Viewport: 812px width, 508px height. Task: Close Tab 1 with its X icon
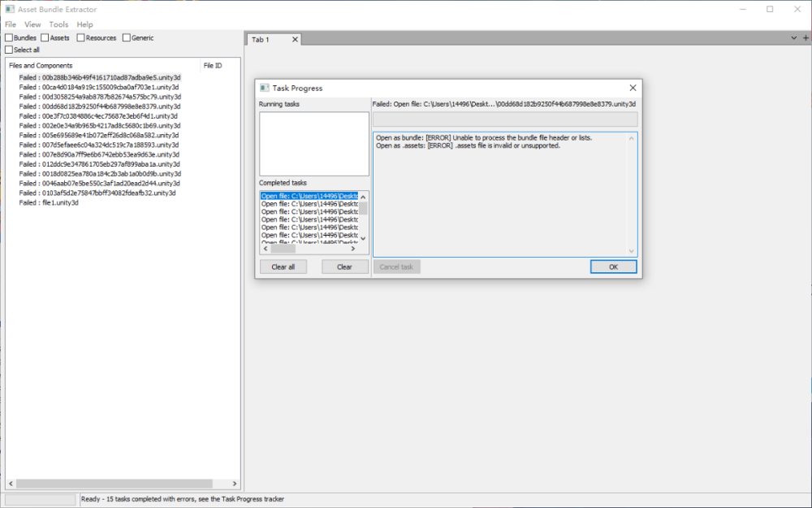click(295, 39)
